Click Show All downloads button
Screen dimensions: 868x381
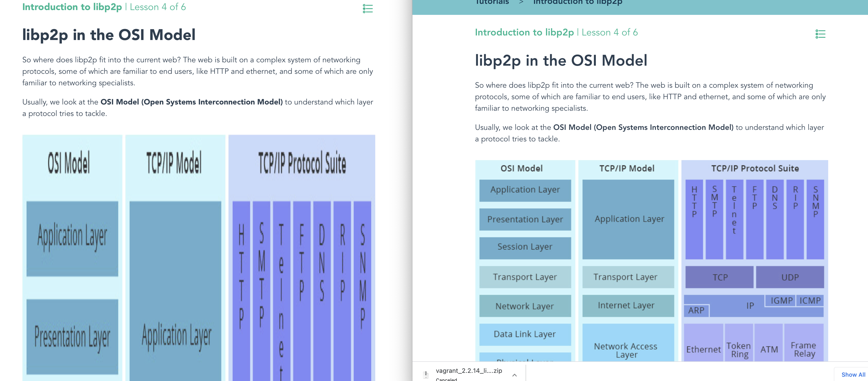853,374
